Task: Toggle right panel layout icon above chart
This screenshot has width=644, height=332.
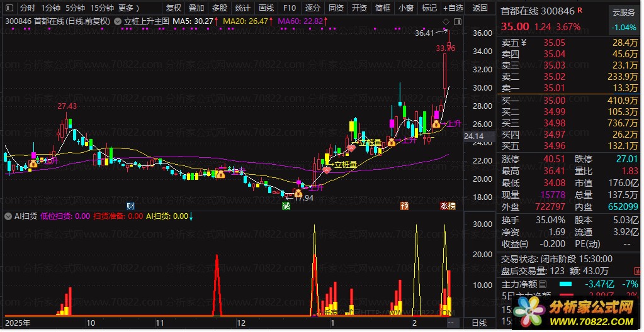Action: 458,21
